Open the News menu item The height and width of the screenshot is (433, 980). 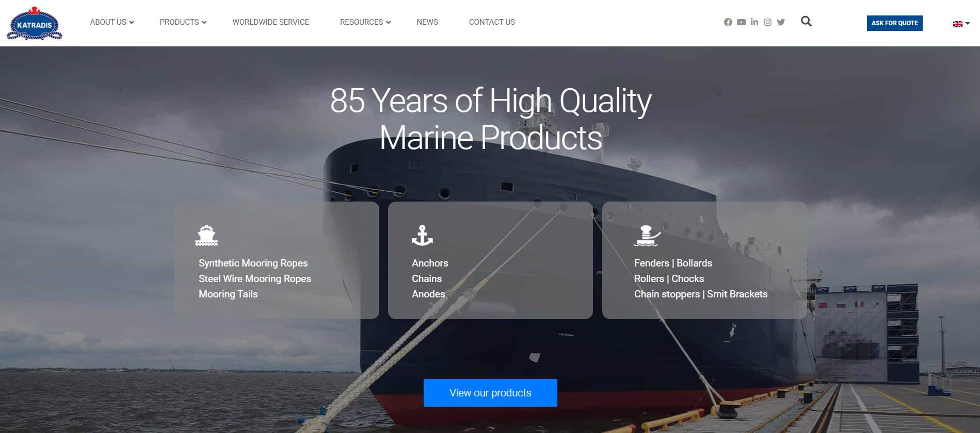coord(427,22)
